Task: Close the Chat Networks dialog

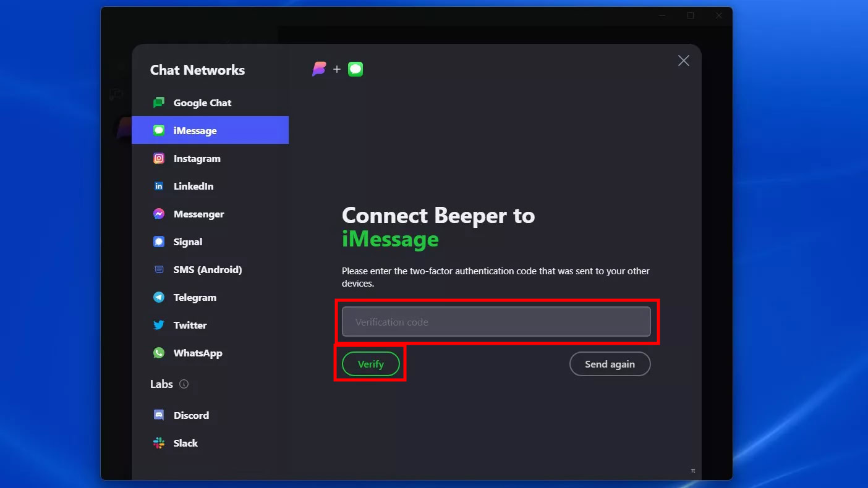Action: [x=683, y=61]
